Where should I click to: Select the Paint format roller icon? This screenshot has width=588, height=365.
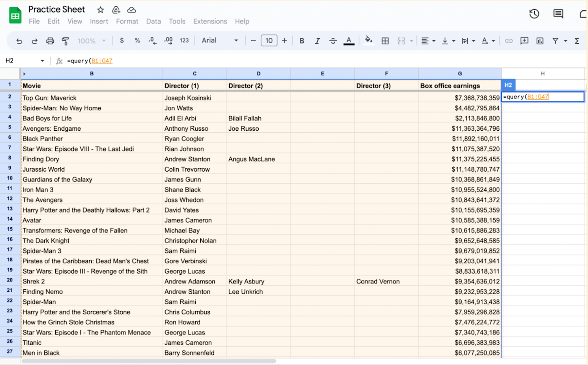click(65, 41)
